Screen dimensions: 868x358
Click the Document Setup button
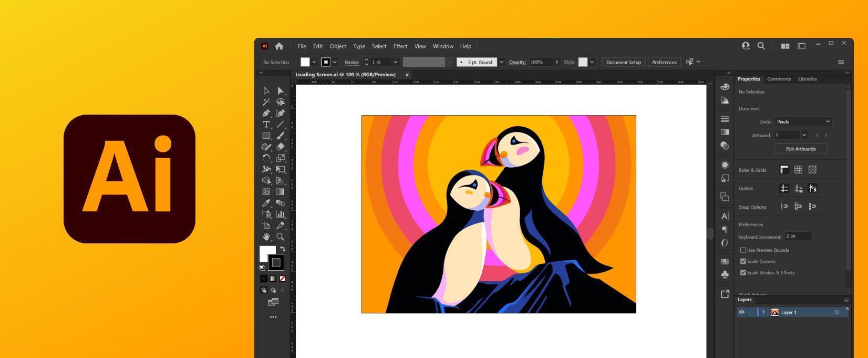coord(623,62)
